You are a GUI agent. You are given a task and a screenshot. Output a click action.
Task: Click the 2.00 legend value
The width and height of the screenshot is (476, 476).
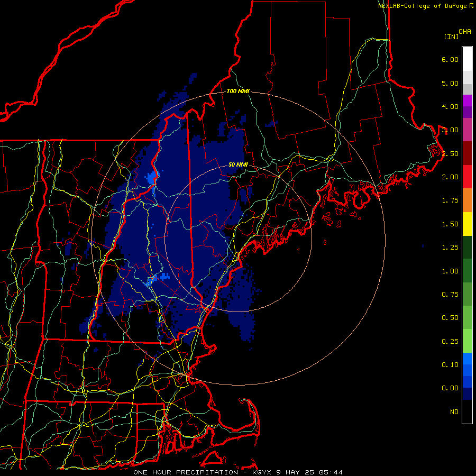(450, 177)
